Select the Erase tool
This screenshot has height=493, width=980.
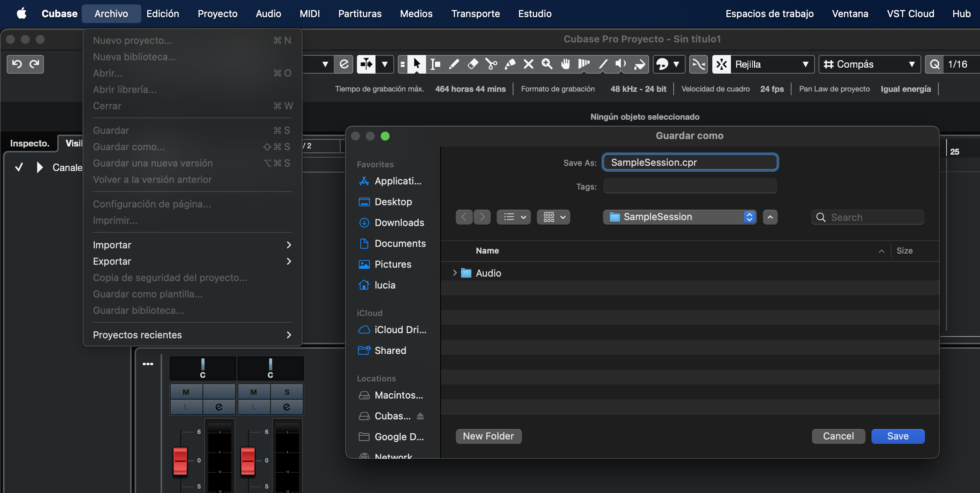[473, 64]
